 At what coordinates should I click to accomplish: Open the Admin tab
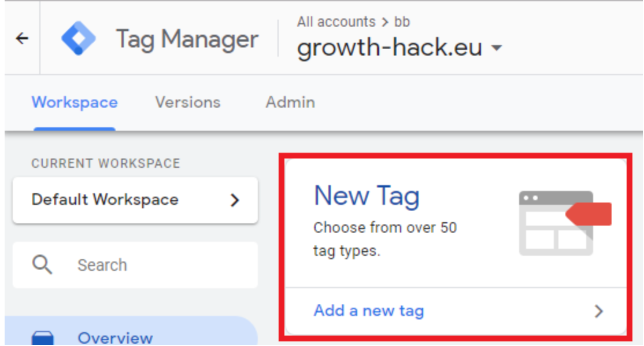point(290,102)
